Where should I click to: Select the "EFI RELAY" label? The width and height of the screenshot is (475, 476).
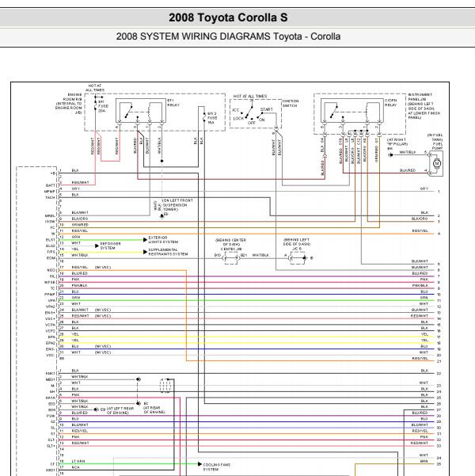coord(173,103)
